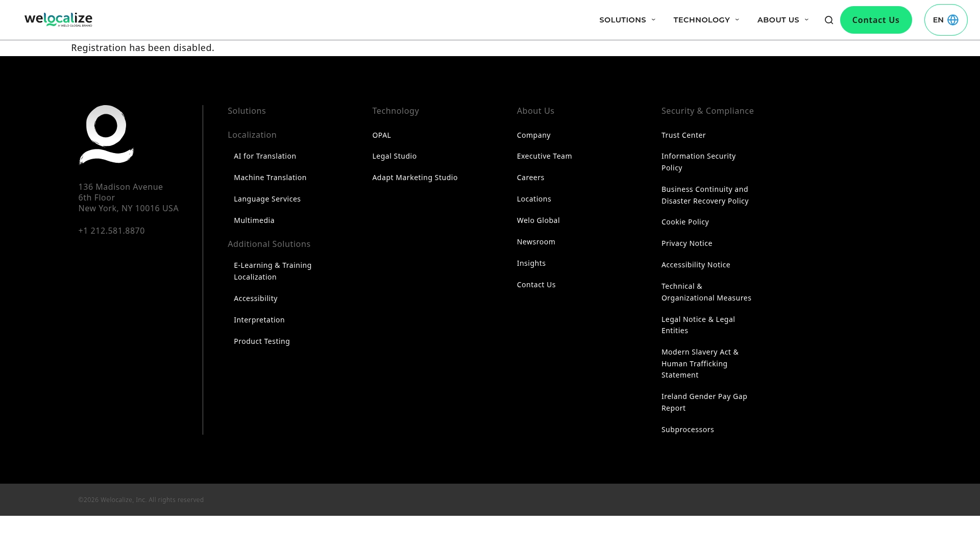Open the search magnifier icon

pos(829,20)
